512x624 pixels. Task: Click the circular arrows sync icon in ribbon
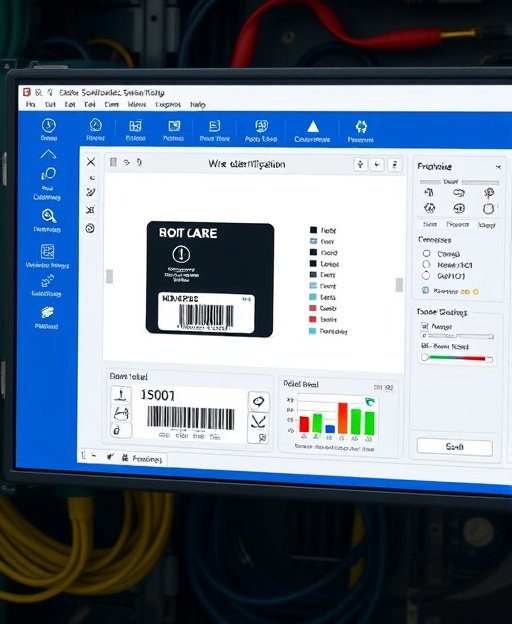click(x=361, y=127)
